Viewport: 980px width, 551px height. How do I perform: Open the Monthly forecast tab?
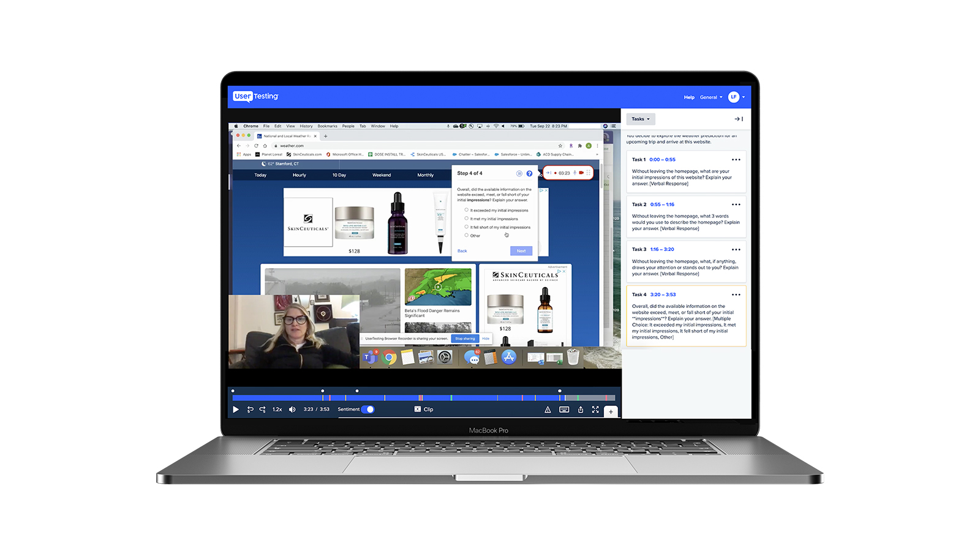426,175
